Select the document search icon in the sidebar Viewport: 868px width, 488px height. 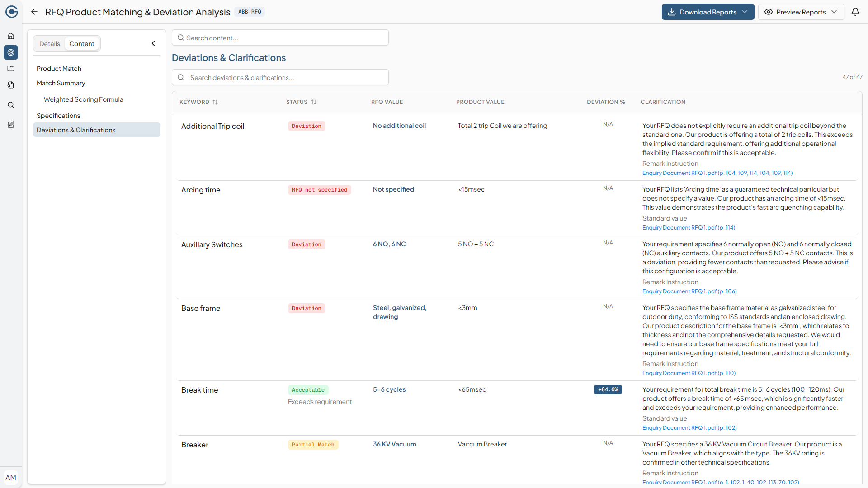[11, 85]
